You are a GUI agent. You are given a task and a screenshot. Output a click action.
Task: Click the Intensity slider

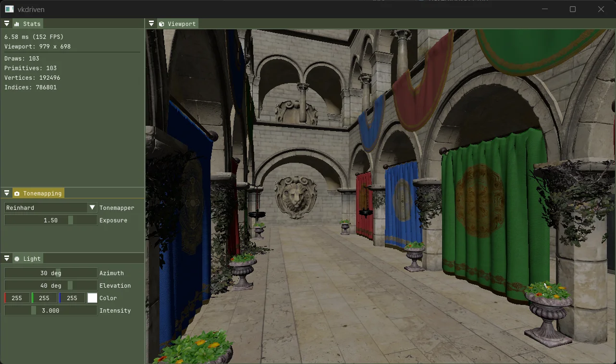51,310
